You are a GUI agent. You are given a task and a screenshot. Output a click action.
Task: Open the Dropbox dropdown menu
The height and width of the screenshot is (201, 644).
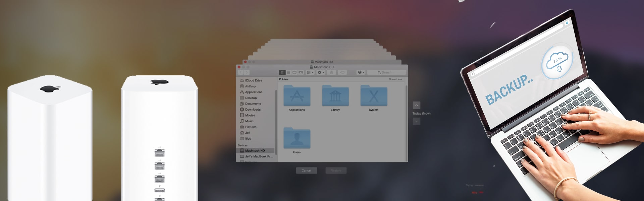tap(361, 72)
